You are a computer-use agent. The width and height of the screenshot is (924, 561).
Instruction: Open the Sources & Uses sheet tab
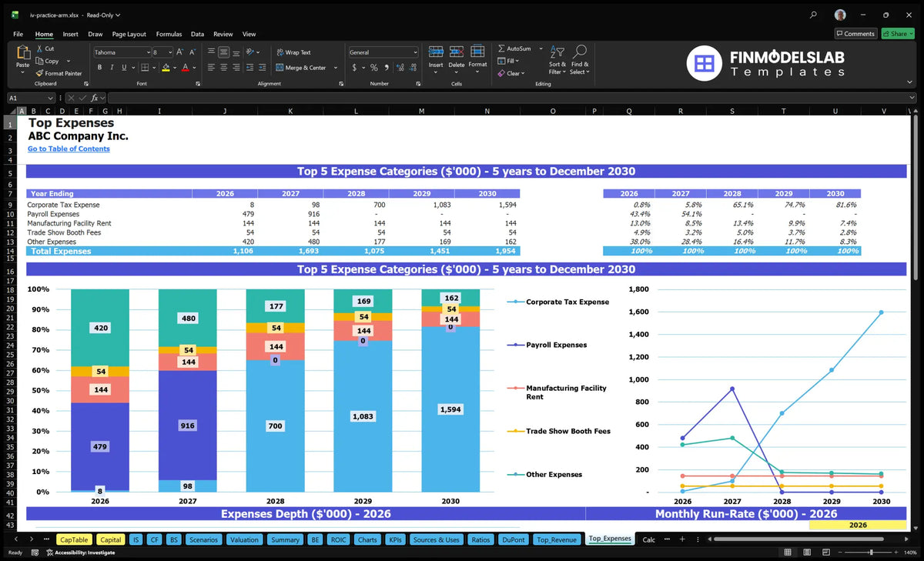point(437,539)
